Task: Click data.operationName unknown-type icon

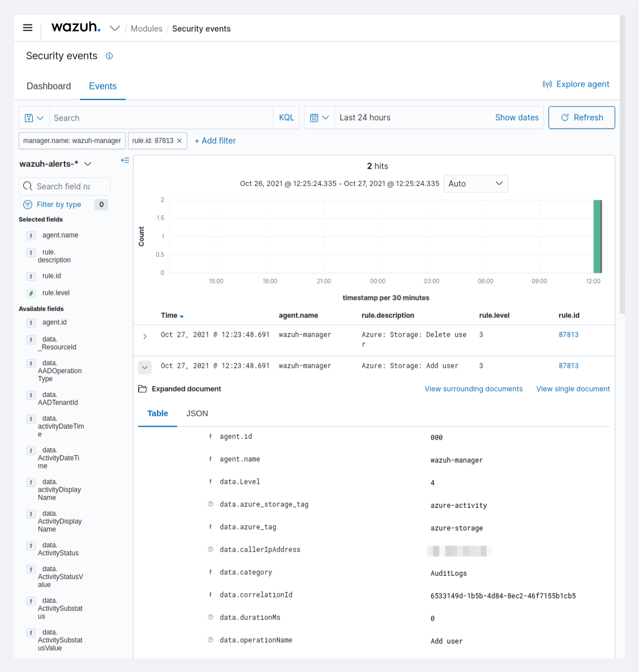Action: click(210, 640)
